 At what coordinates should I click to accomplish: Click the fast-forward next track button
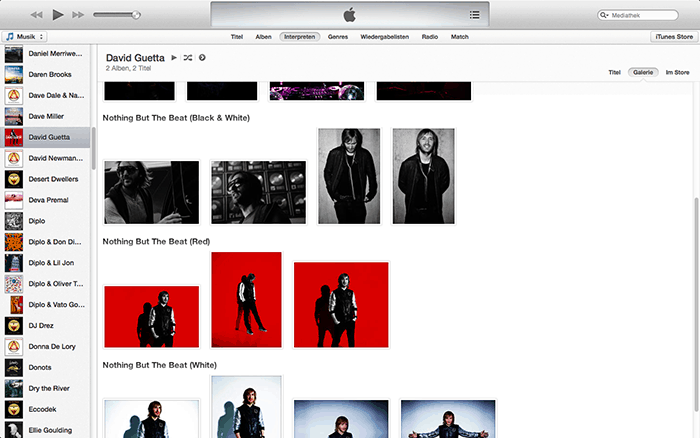[78, 15]
